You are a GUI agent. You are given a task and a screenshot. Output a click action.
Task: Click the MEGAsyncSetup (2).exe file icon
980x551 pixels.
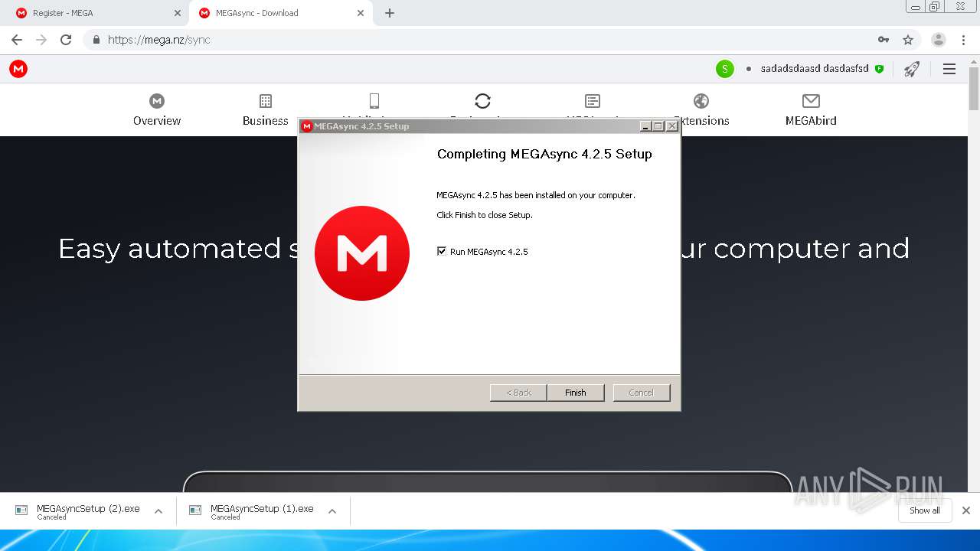click(x=21, y=510)
